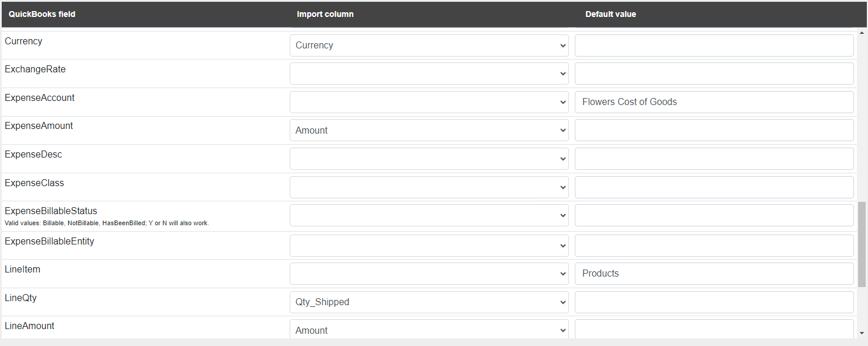The width and height of the screenshot is (868, 346).
Task: Open ExpenseAccount import column dropdown
Action: click(429, 102)
